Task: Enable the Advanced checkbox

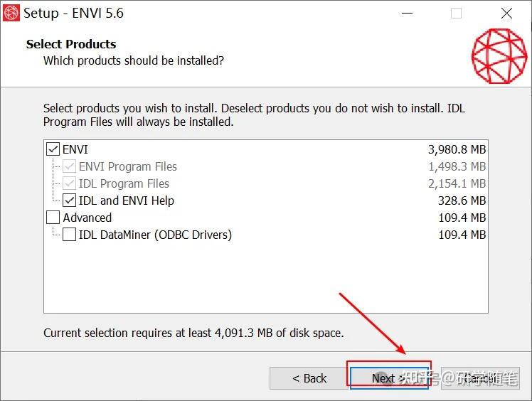Action: (x=53, y=218)
